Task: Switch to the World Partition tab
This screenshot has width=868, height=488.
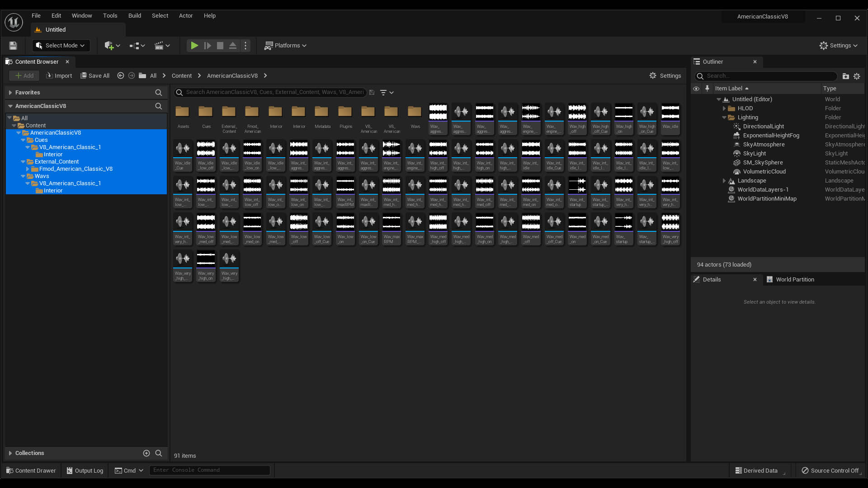Action: tap(794, 280)
